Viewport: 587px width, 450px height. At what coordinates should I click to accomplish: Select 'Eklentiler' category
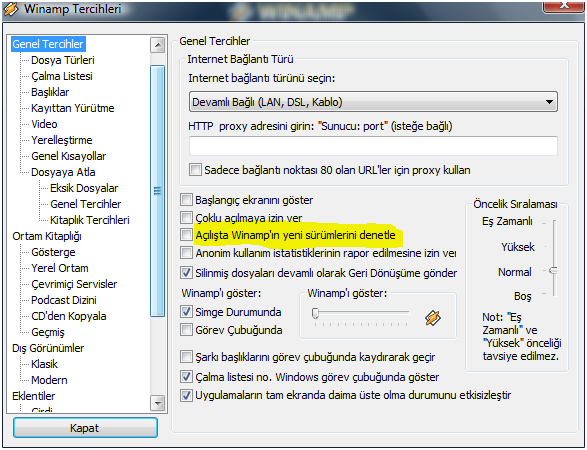coord(33,396)
